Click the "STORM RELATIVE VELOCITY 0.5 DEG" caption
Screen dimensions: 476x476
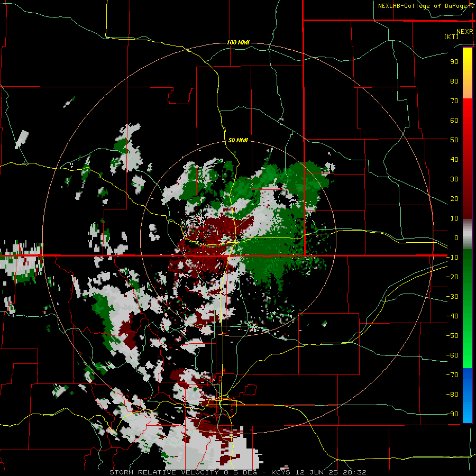[x=186, y=472]
